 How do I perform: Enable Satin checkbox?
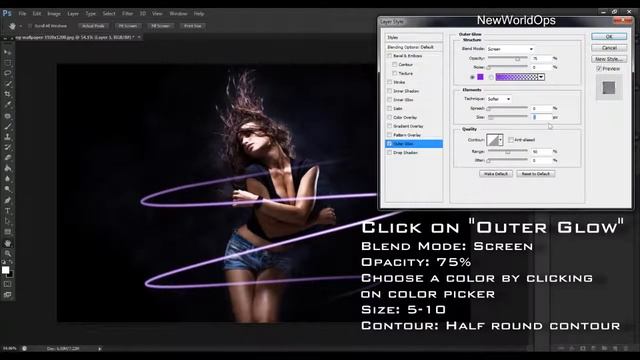coord(390,109)
